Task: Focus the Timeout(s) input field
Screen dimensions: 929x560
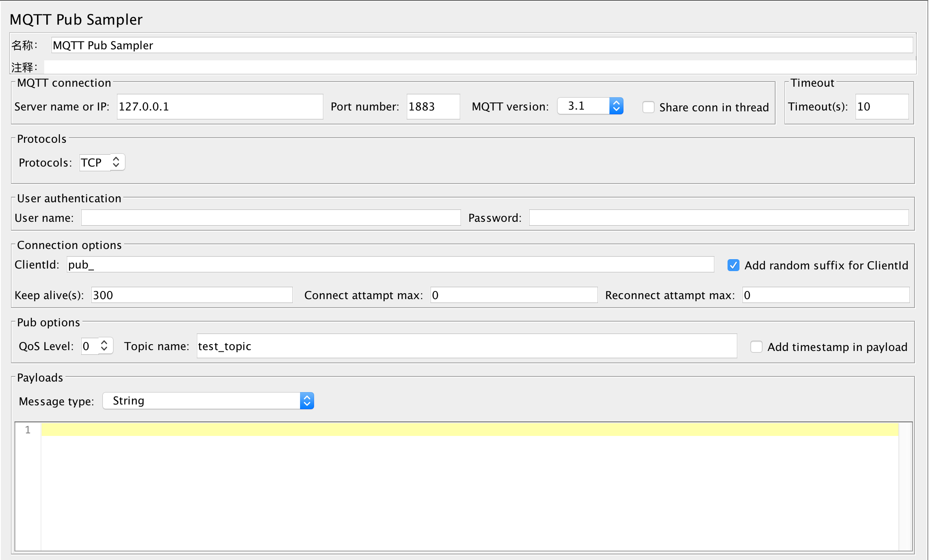Action: click(881, 107)
